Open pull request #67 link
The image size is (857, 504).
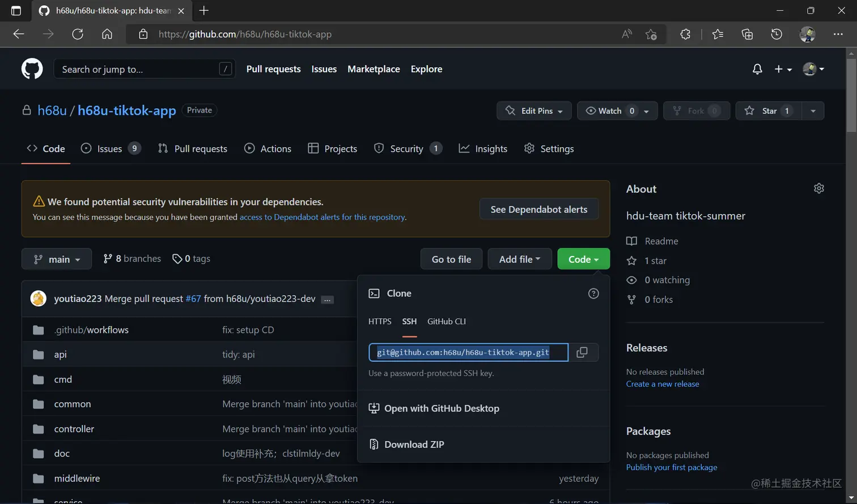[x=193, y=298]
